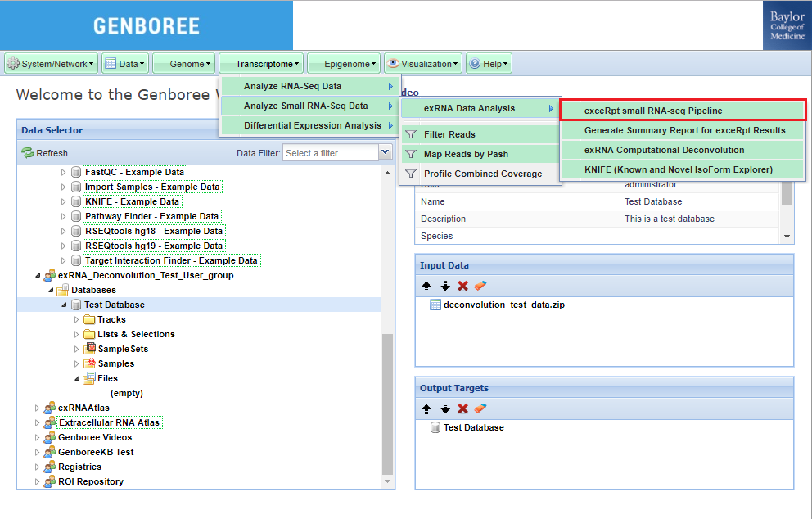This screenshot has height=519, width=812.
Task: Click the Refresh icon in Data Selector
Action: (x=28, y=153)
